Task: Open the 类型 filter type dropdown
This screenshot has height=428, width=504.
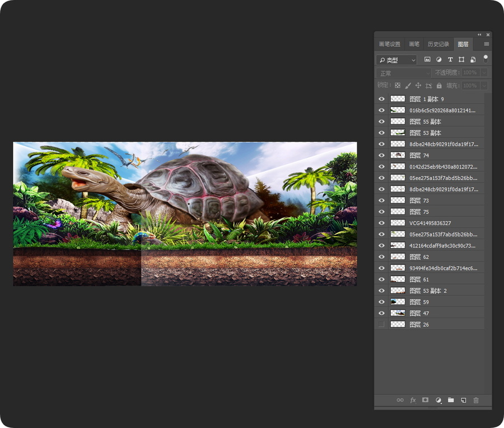Action: tap(396, 60)
